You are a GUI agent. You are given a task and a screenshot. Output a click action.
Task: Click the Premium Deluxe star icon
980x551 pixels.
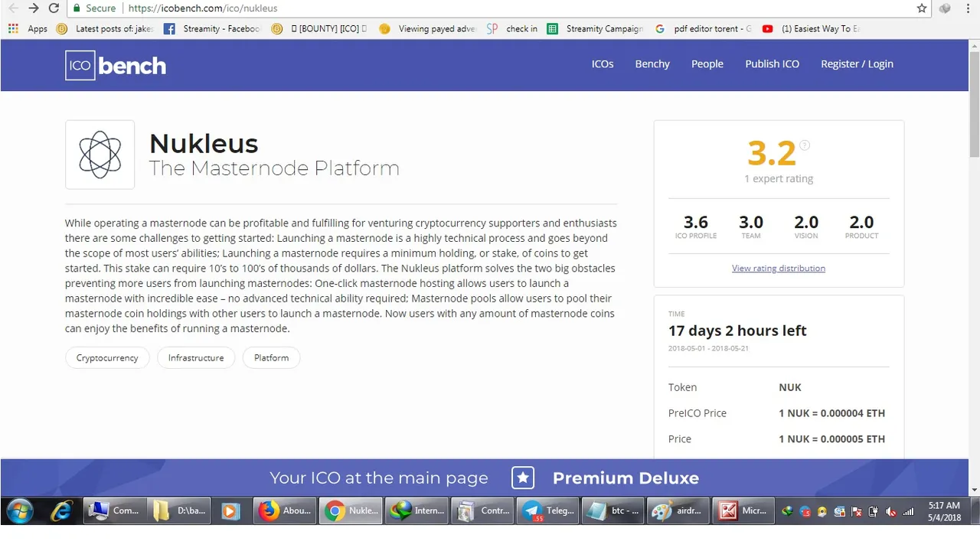(523, 478)
